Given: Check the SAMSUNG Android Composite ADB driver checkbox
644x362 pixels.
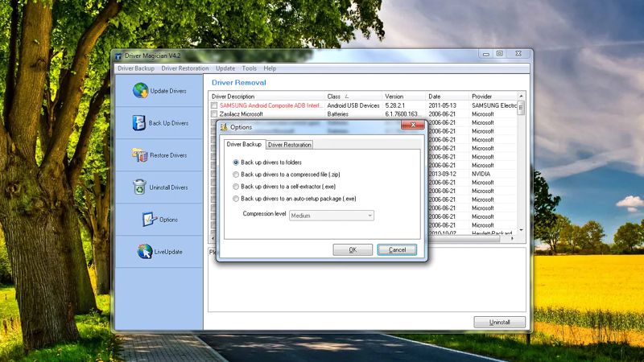Looking at the screenshot, I should pyautogui.click(x=214, y=105).
